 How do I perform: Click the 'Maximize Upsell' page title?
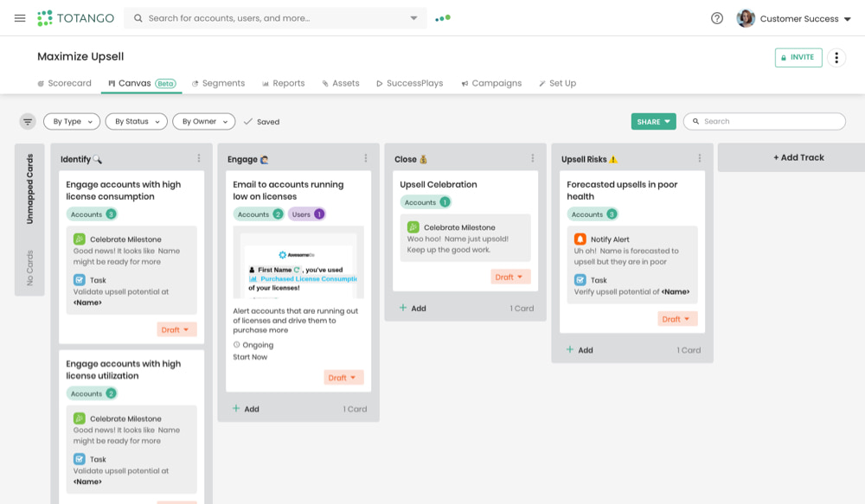point(80,56)
